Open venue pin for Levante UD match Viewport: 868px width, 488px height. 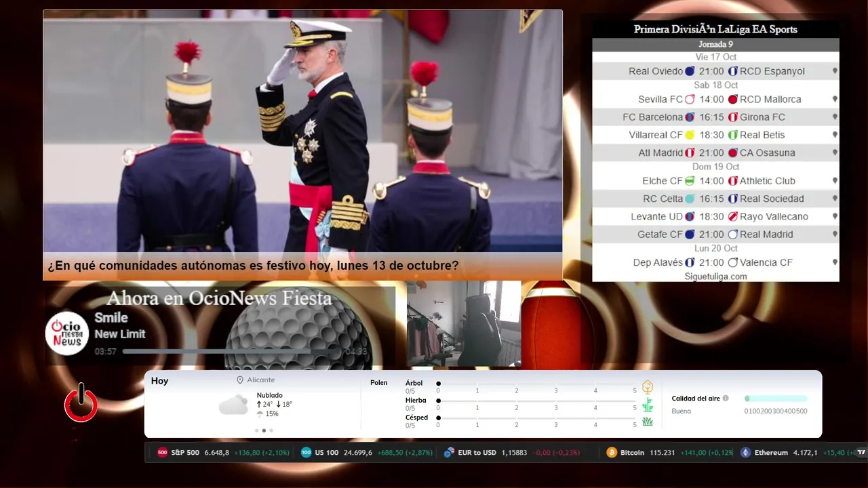click(835, 217)
